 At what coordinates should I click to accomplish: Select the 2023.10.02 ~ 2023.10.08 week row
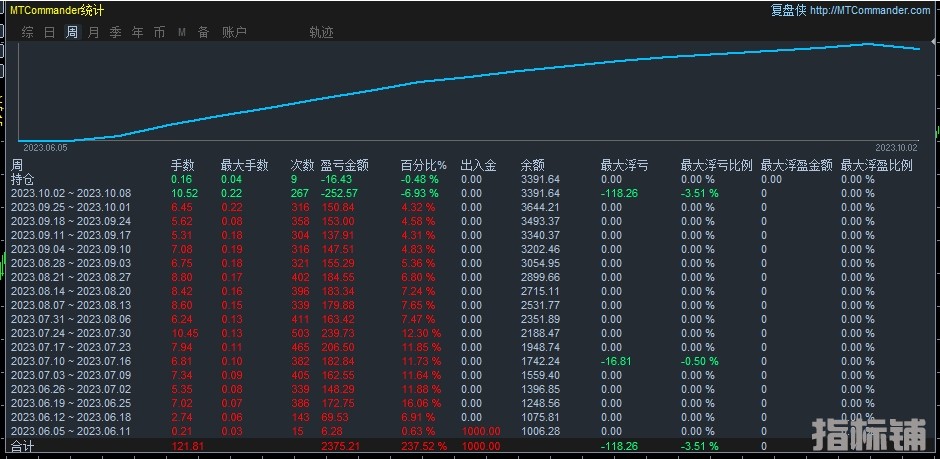tap(71, 194)
